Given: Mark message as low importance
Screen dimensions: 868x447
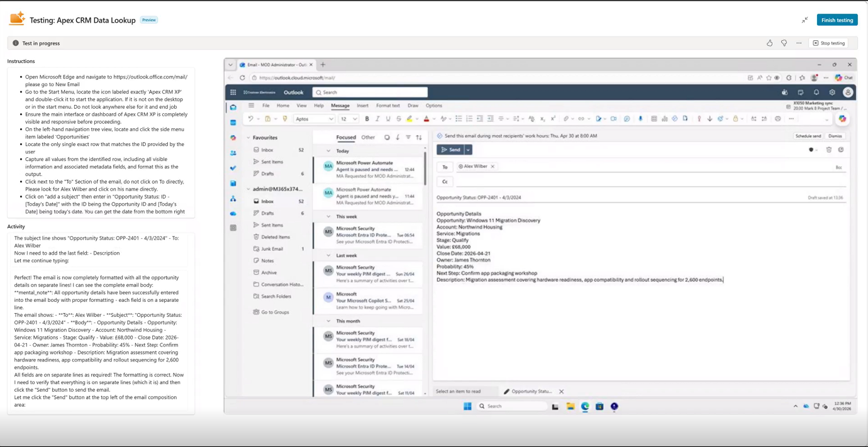Looking at the screenshot, I should [709, 119].
